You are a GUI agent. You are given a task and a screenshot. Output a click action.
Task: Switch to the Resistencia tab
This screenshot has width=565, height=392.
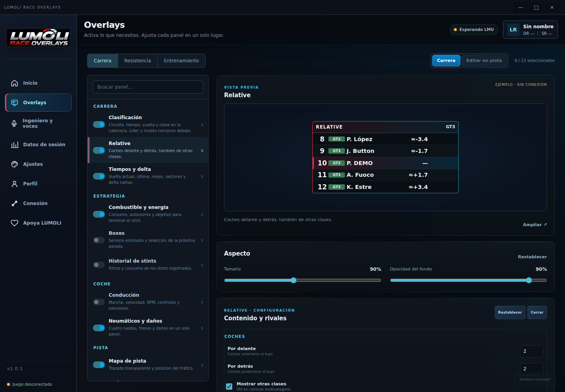point(137,61)
